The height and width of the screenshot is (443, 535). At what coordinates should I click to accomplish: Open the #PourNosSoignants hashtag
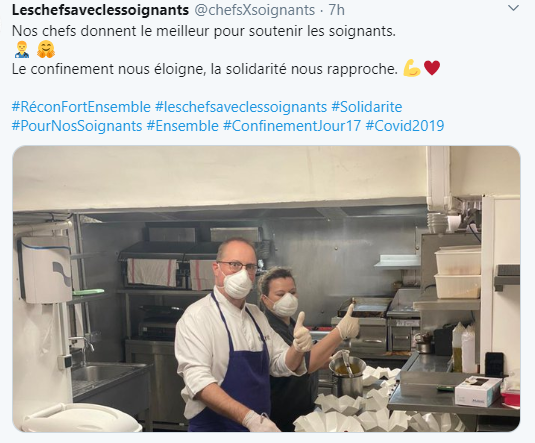point(77,126)
